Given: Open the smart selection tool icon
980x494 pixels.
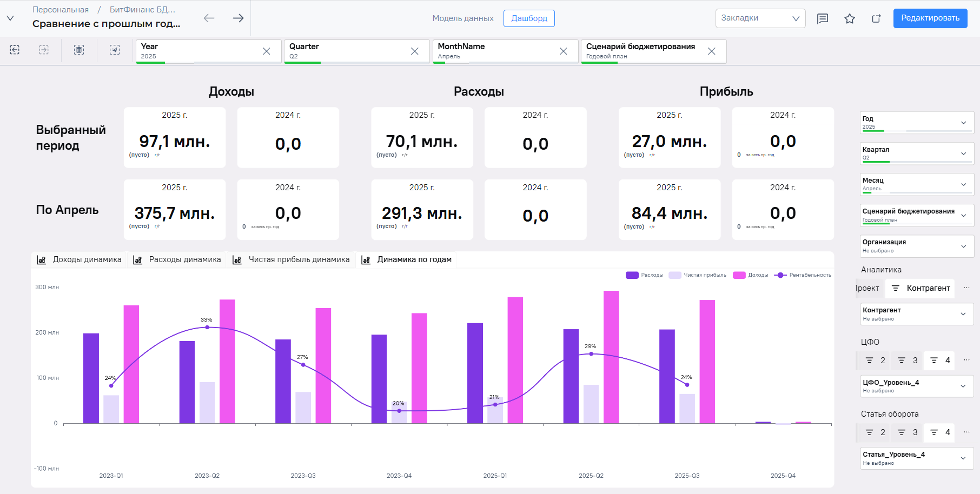Looking at the screenshot, I should point(115,50).
